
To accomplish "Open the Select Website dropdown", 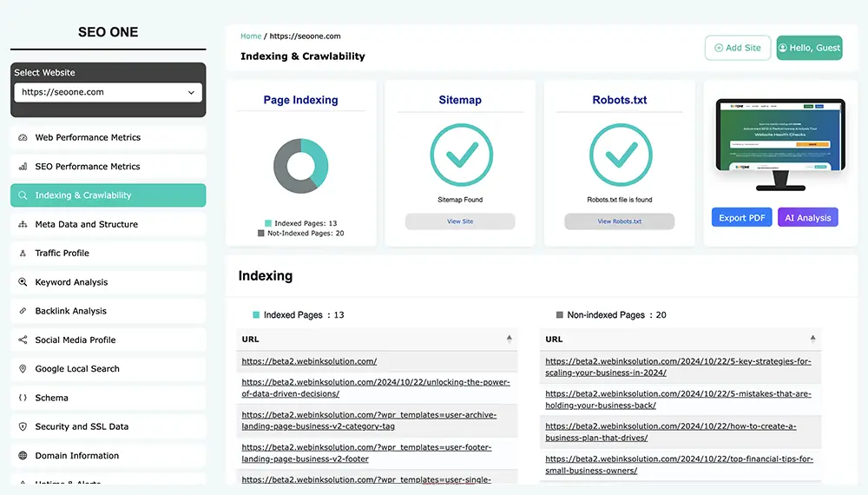I will point(108,92).
